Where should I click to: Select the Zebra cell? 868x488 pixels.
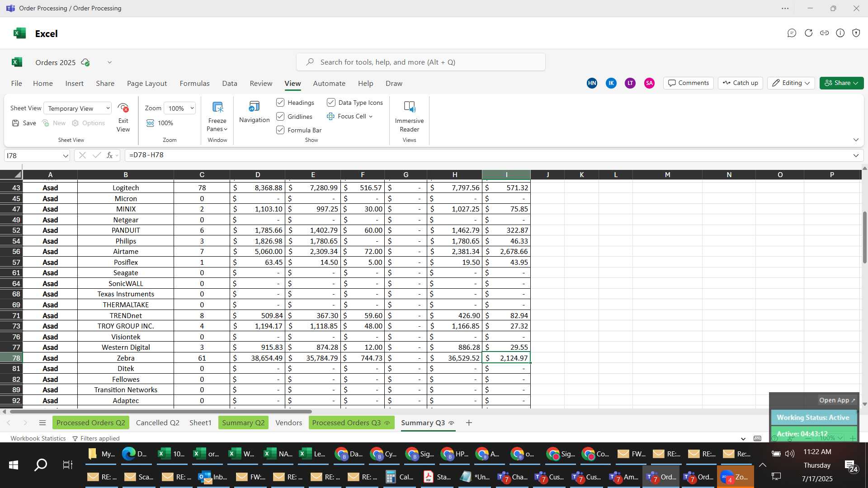tap(126, 358)
